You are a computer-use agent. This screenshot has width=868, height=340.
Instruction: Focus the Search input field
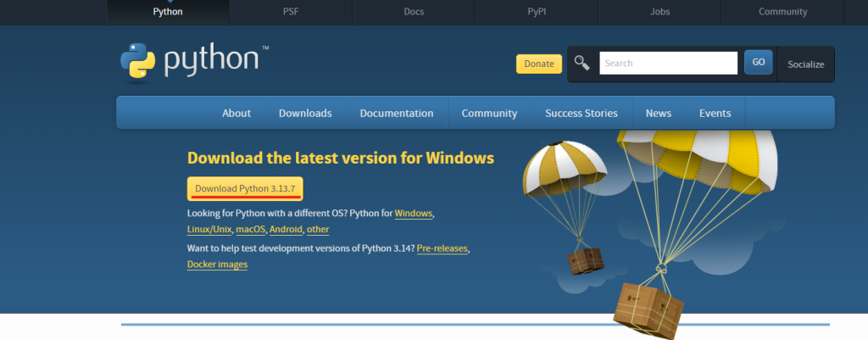668,63
